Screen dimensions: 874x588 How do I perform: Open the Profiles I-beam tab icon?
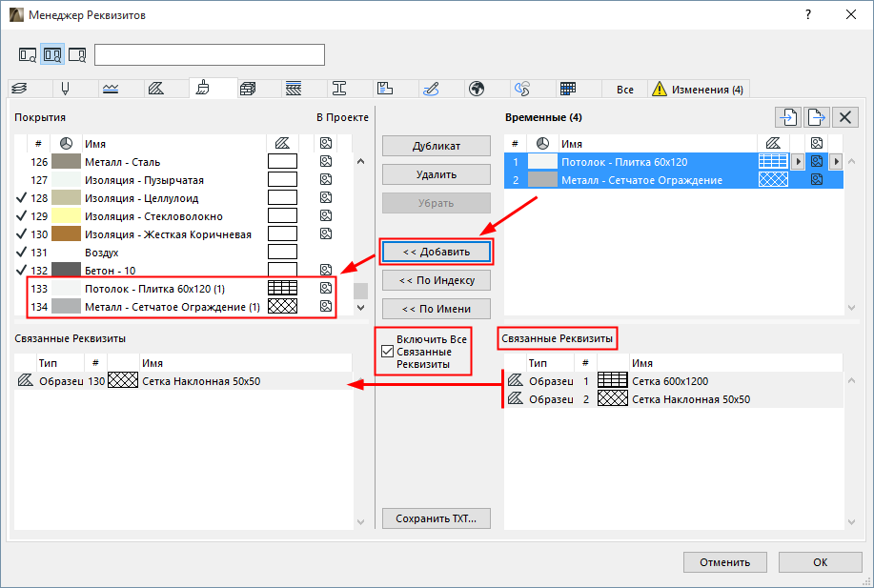coord(339,88)
